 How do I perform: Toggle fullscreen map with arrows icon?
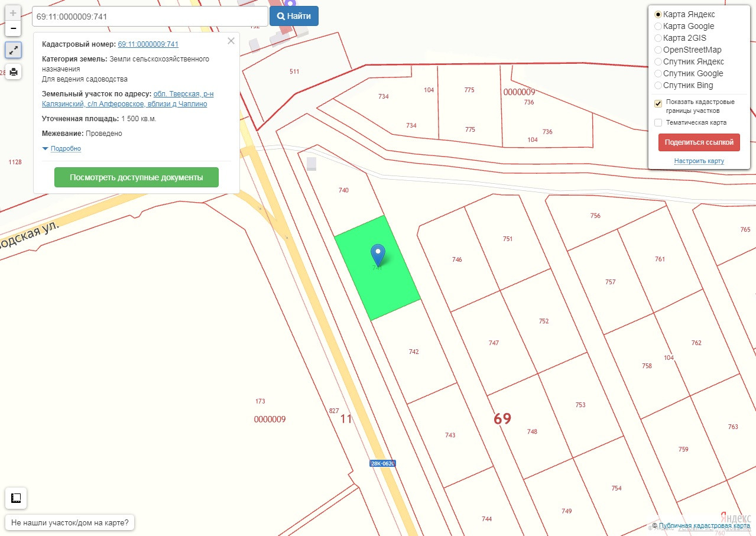[x=13, y=50]
